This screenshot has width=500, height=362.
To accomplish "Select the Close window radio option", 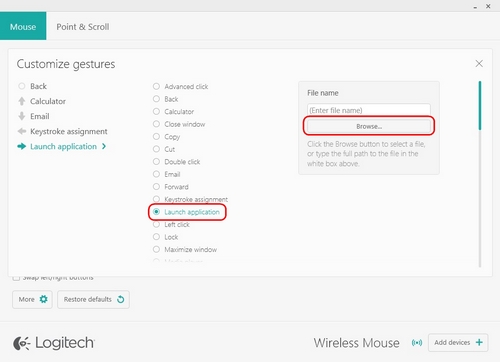I will 179,124.
